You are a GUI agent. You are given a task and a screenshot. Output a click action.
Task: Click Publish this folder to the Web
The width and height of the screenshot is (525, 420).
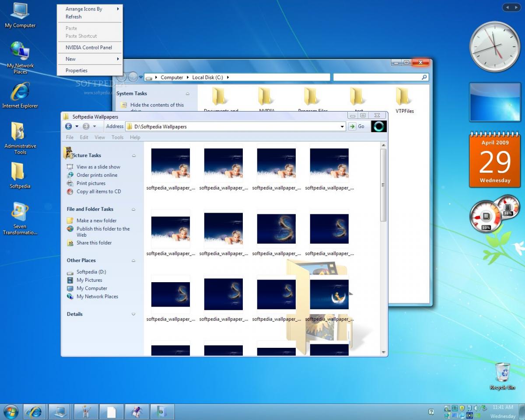point(103,231)
